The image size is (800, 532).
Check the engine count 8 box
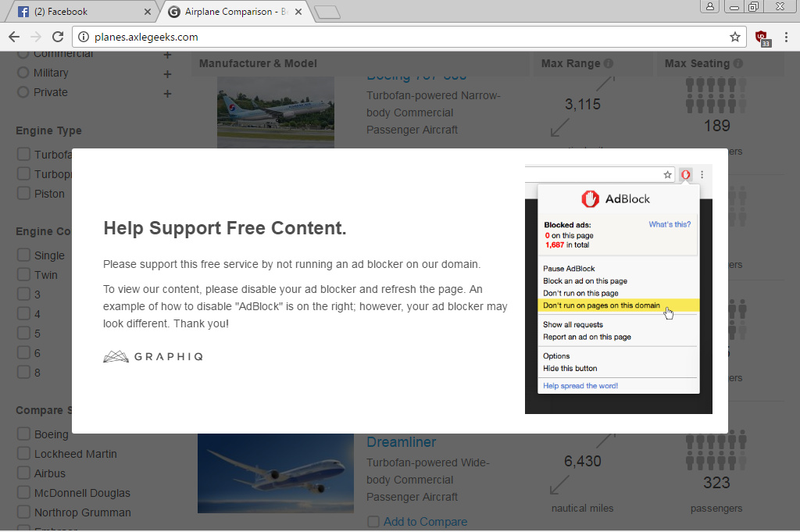coord(23,372)
